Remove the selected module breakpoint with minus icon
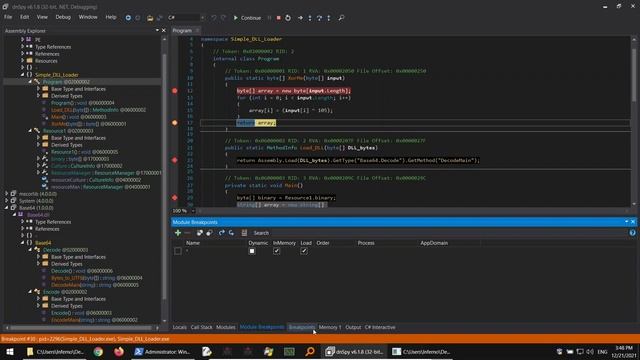 click(x=187, y=233)
